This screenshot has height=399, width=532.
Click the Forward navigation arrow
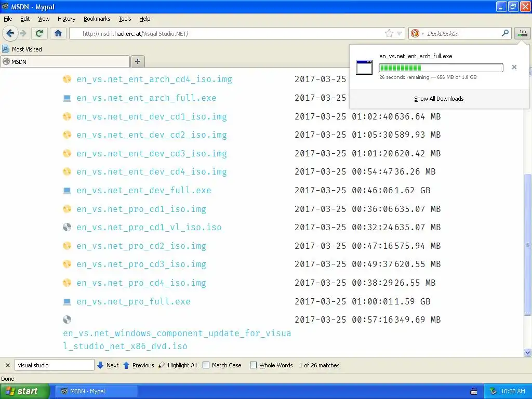pos(23,33)
